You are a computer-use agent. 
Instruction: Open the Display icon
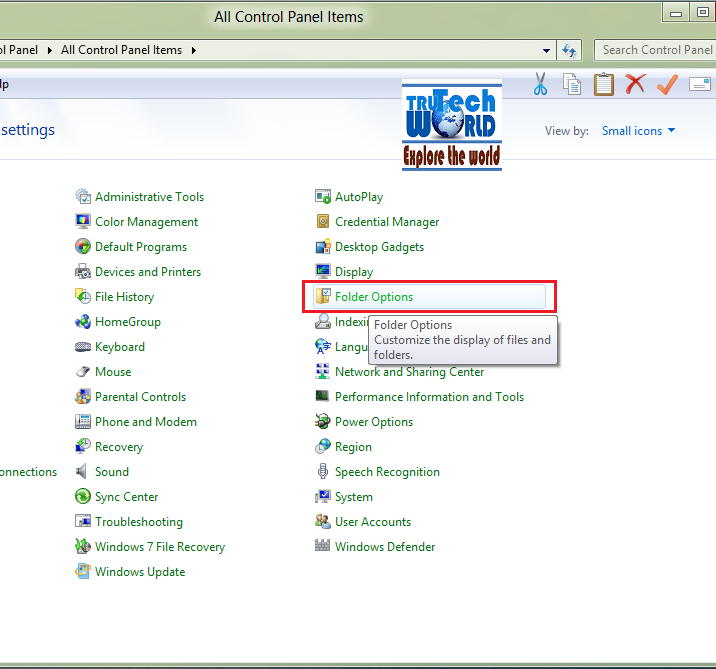pyautogui.click(x=323, y=271)
